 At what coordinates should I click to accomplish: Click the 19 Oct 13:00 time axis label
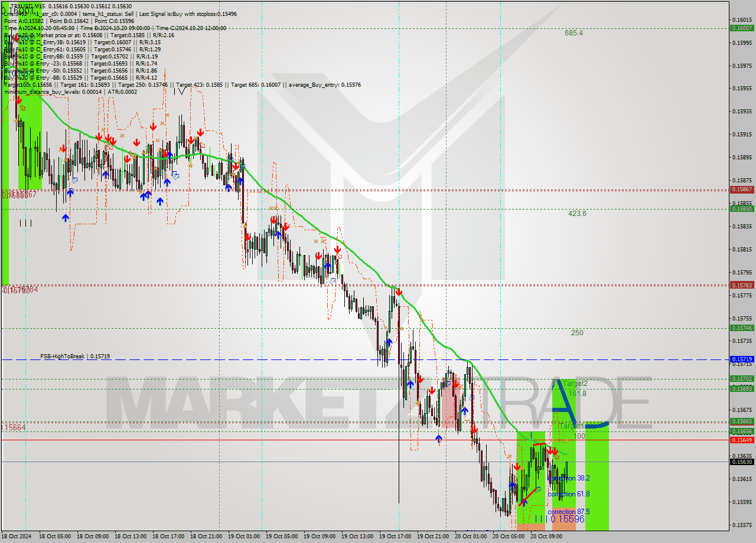click(x=356, y=537)
